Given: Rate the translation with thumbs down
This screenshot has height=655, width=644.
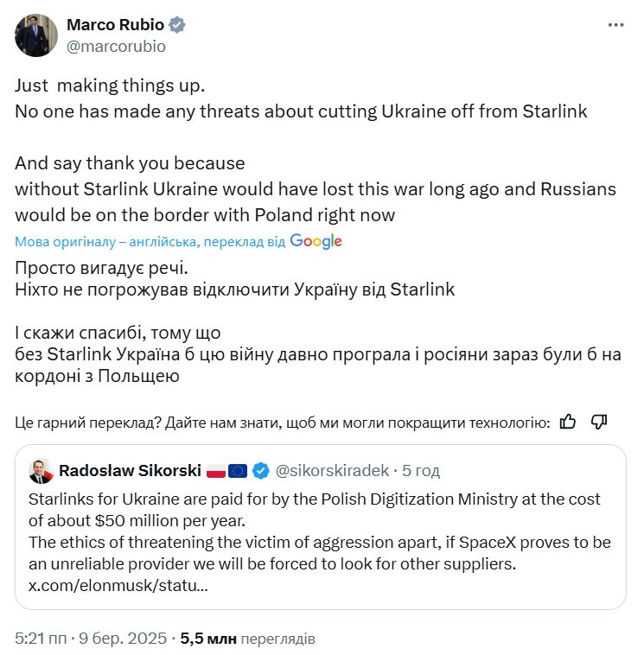Looking at the screenshot, I should (x=599, y=422).
